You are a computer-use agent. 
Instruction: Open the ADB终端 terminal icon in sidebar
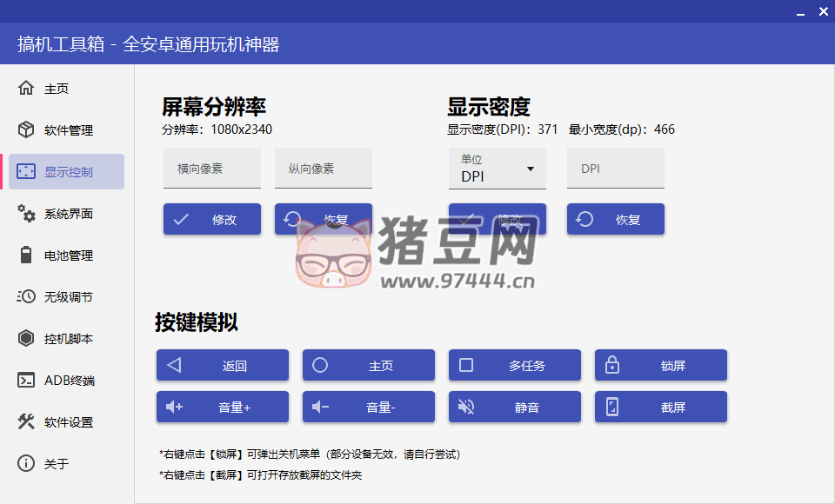click(26, 380)
